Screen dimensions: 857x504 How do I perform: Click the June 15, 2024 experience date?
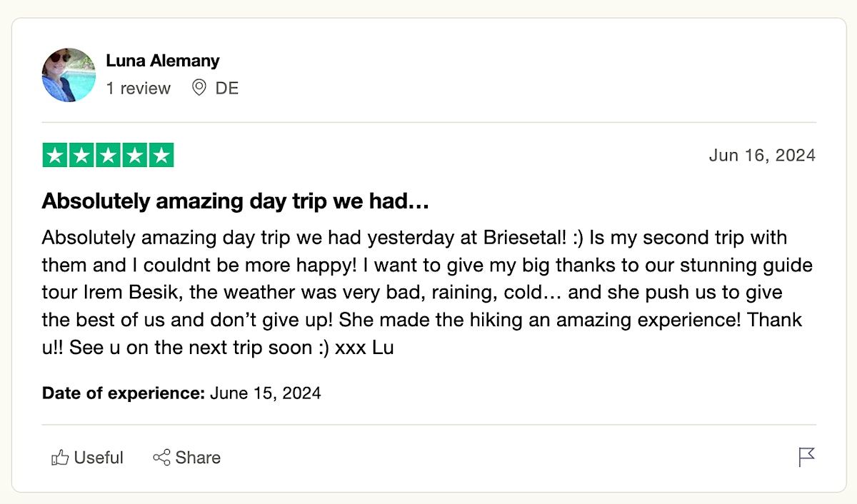(x=265, y=393)
